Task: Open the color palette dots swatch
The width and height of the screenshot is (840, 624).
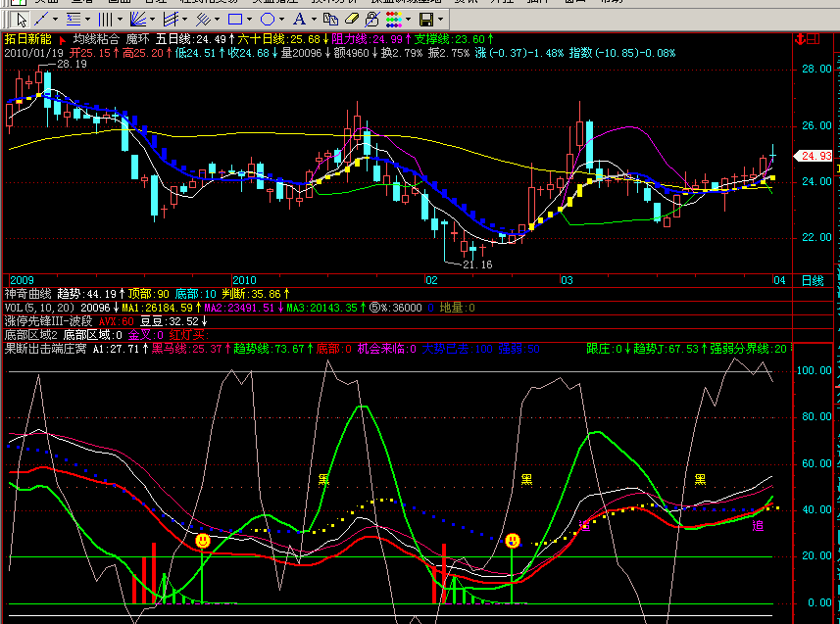Action: tap(394, 20)
